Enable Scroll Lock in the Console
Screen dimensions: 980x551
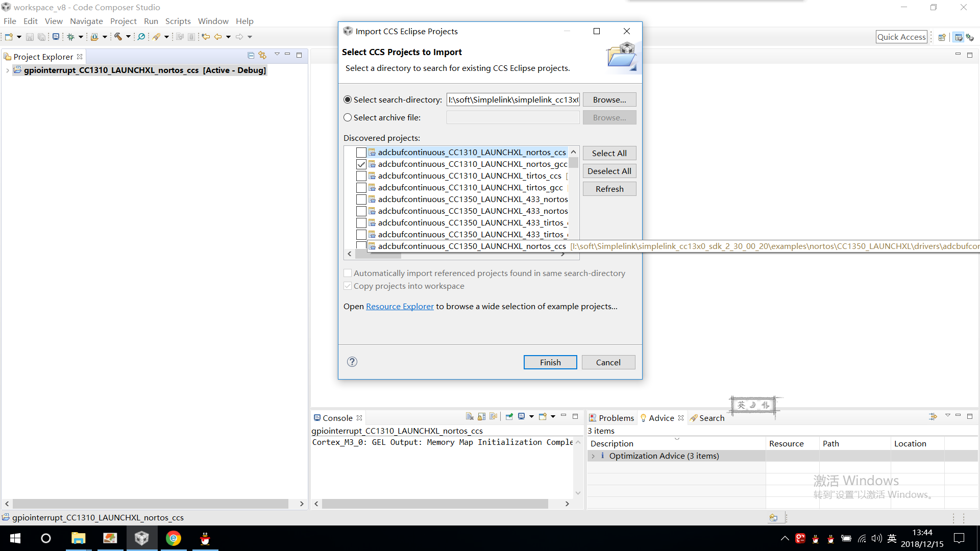tap(481, 417)
